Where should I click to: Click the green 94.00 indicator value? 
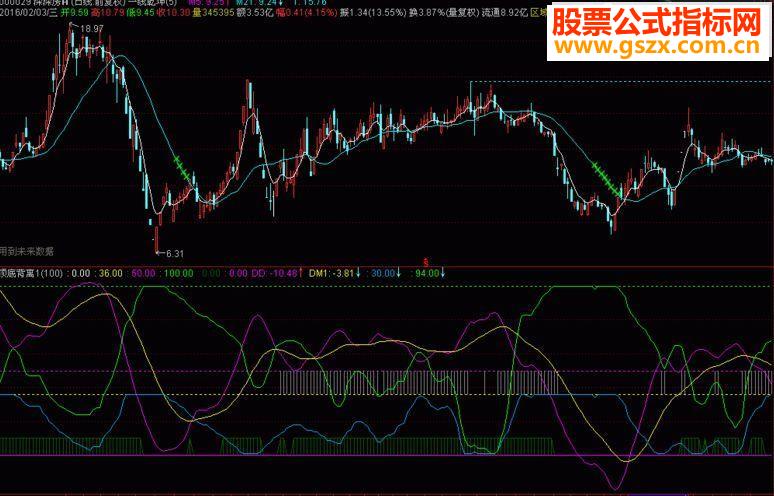point(427,273)
